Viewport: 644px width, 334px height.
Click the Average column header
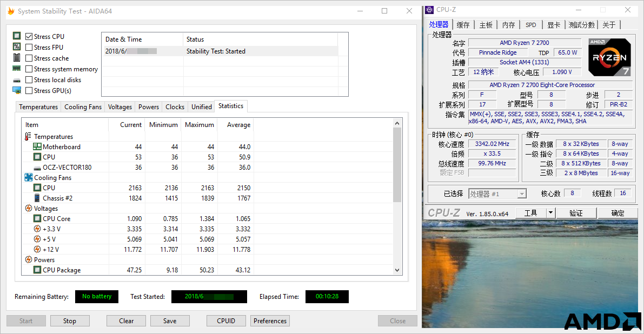pos(236,125)
